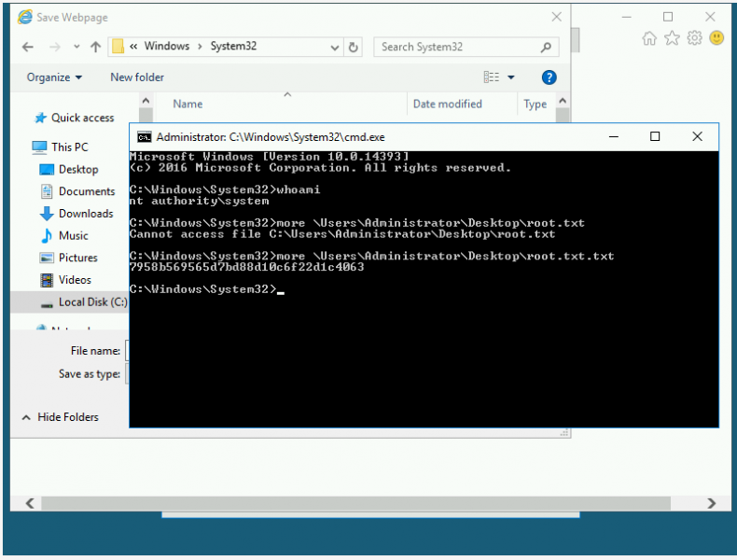Click the This PC computer icon
The image size is (737, 560).
pyautogui.click(x=39, y=147)
